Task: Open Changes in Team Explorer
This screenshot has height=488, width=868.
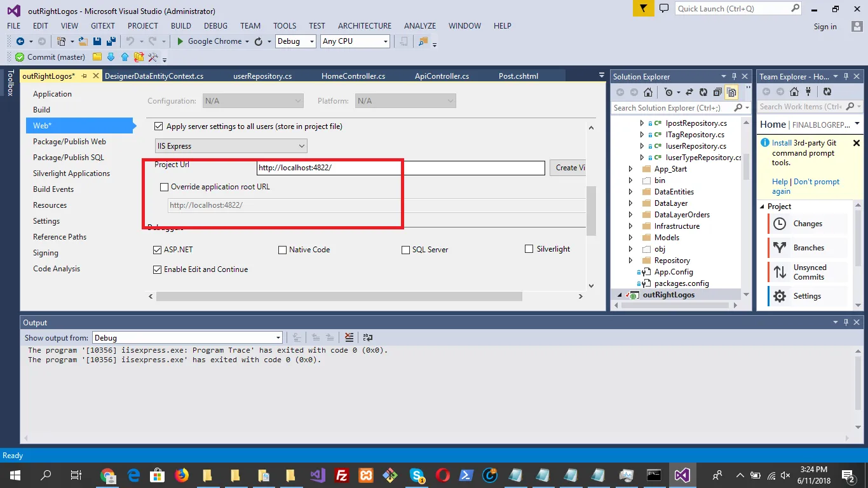Action: coord(808,224)
